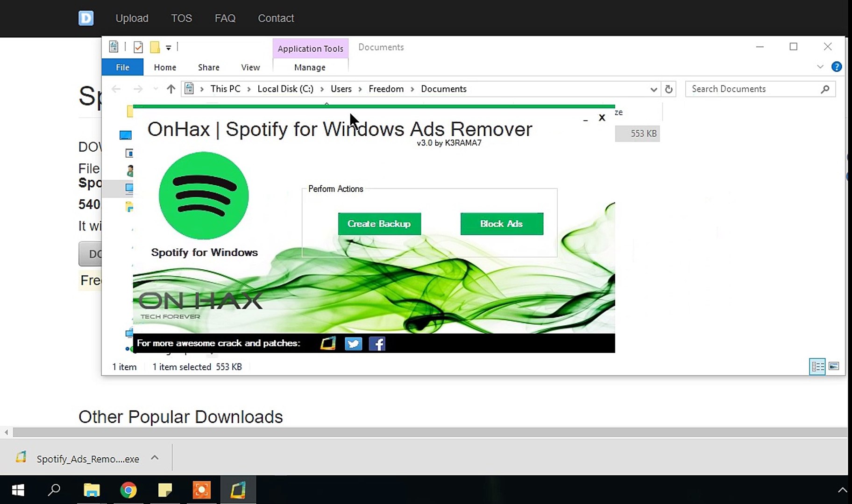Expand the chevron after Freedom
Image resolution: width=852 pixels, height=504 pixels.
point(412,89)
